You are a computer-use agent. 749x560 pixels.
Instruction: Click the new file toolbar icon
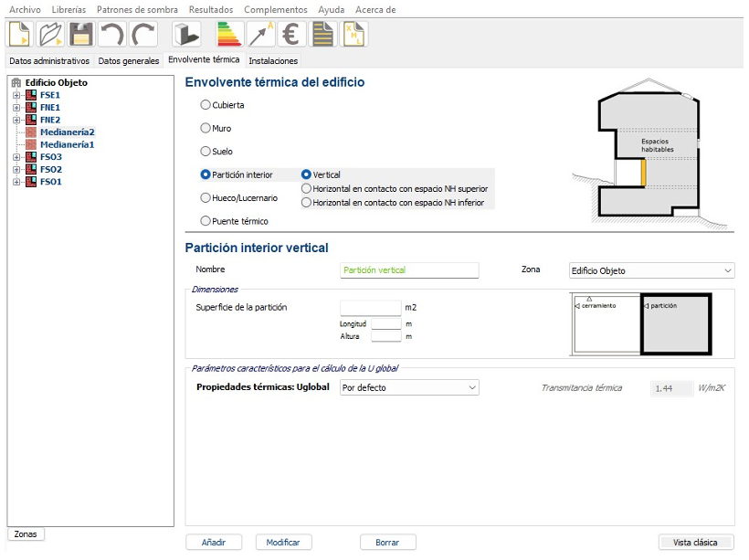point(20,35)
